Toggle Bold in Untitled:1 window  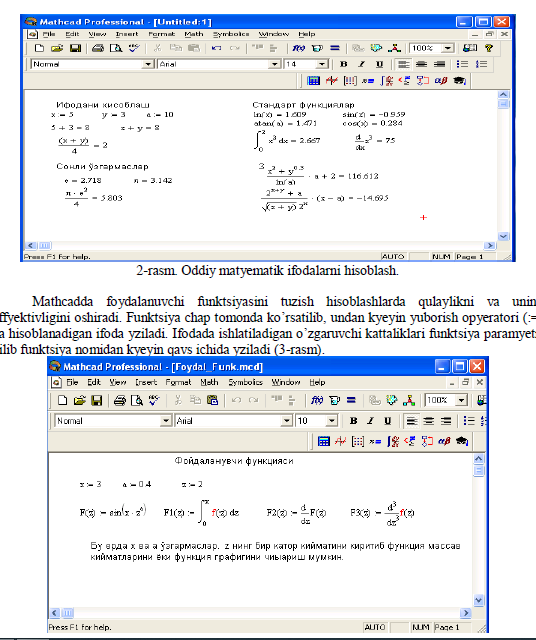click(343, 64)
